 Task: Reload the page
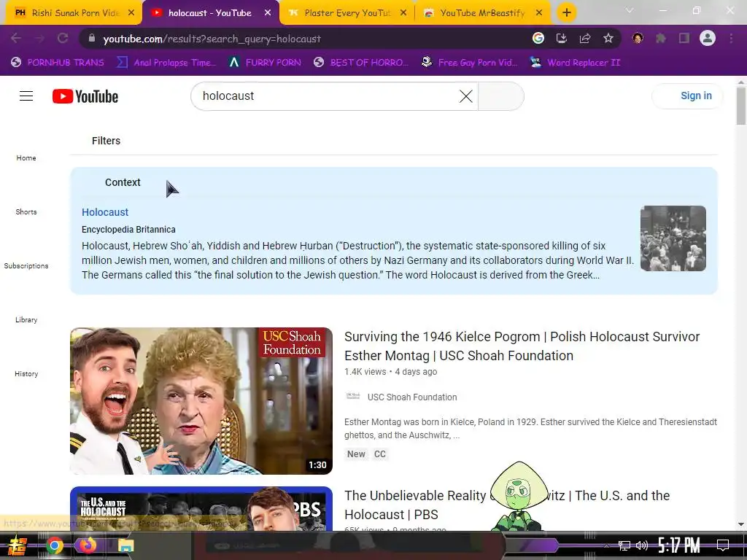coord(63,39)
